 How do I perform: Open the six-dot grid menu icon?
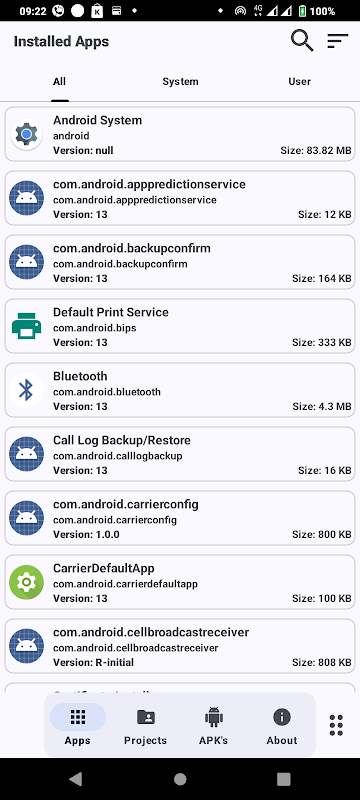(336, 725)
